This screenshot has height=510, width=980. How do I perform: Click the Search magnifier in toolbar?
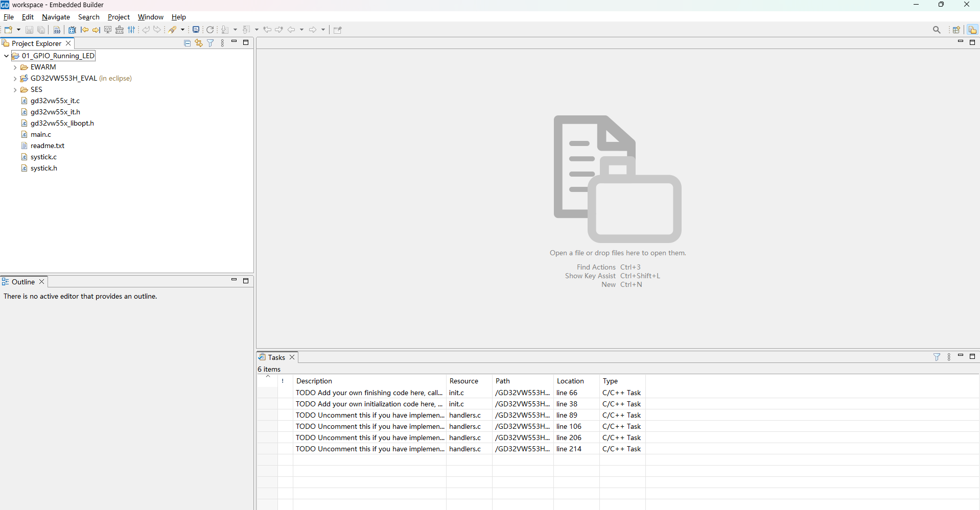point(937,30)
